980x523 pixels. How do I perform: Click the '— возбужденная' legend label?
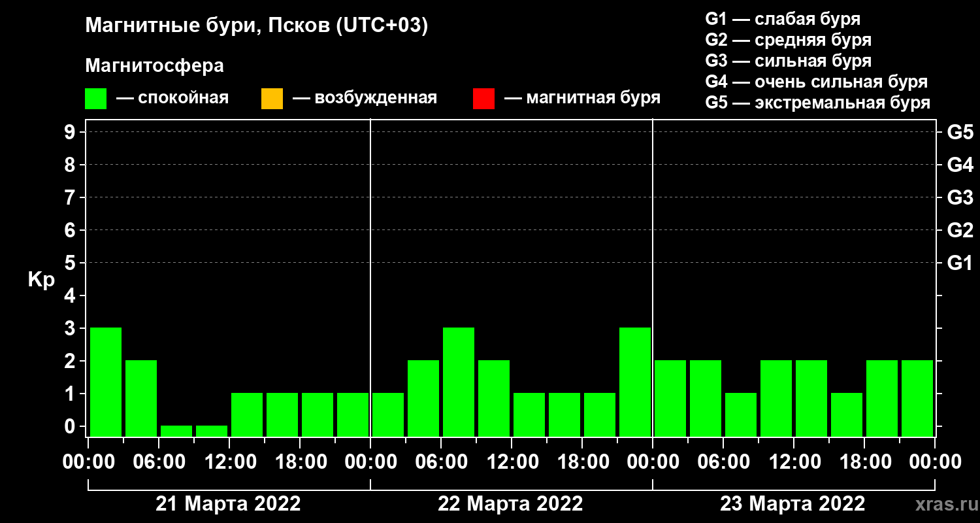[x=365, y=98]
